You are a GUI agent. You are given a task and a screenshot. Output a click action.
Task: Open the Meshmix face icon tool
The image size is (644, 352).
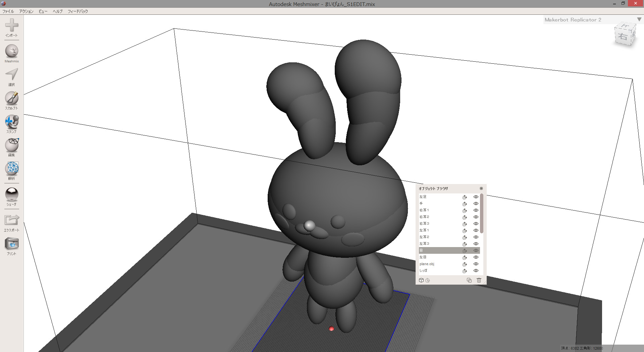tap(12, 51)
